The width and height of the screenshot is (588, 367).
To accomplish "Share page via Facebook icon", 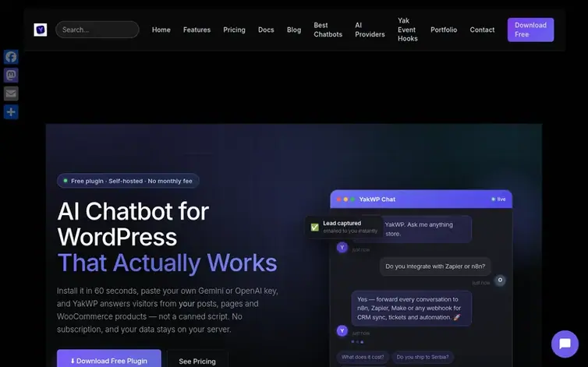I will point(11,57).
